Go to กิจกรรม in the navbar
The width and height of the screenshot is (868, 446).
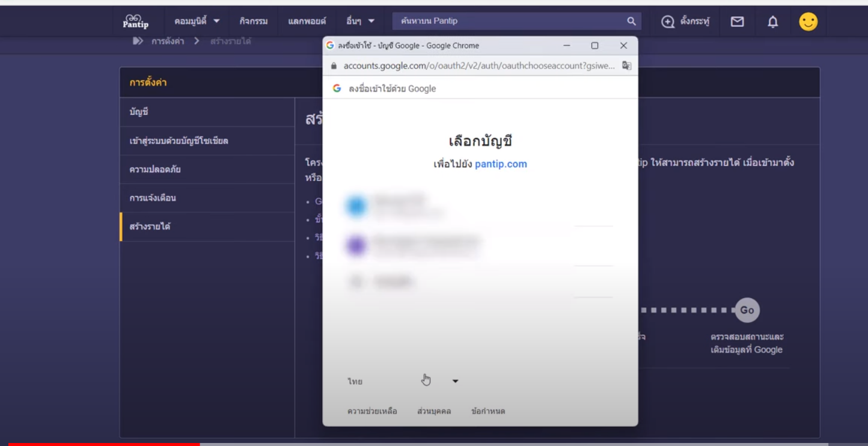254,21
